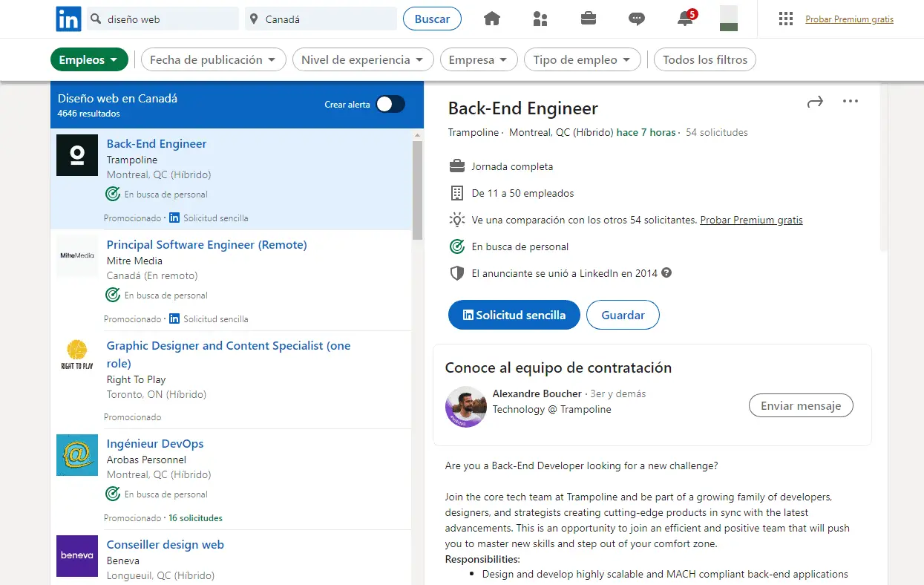This screenshot has width=924, height=585.
Task: Click the job detail panel scrollbar
Action: click(x=883, y=167)
